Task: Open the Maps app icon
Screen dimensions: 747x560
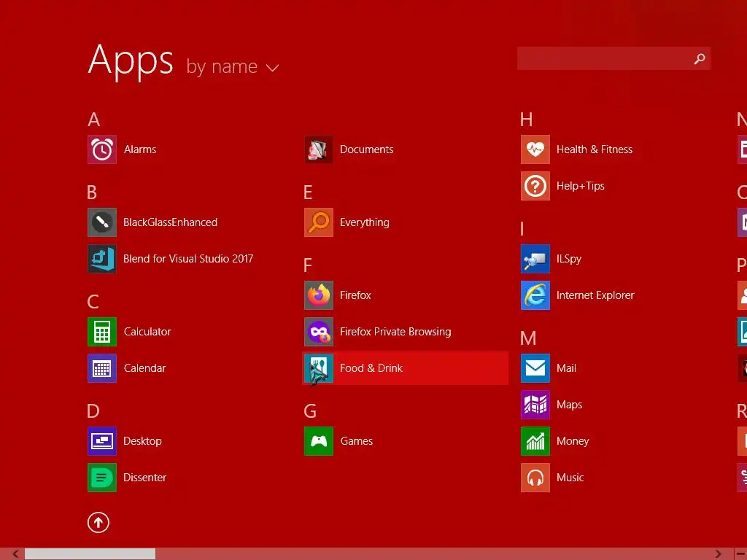Action: coord(535,405)
